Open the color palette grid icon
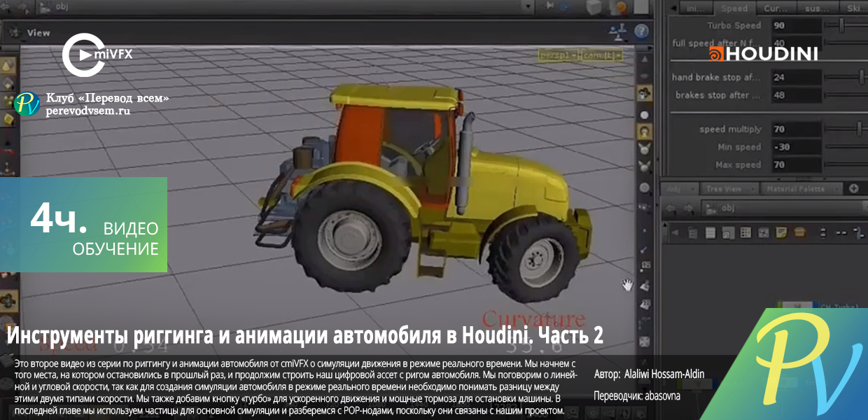This screenshot has height=420, width=868. [x=745, y=232]
